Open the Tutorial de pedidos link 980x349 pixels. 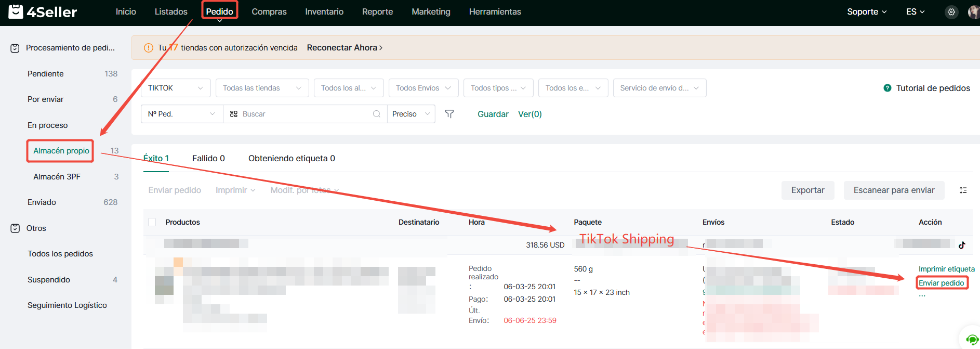click(933, 88)
